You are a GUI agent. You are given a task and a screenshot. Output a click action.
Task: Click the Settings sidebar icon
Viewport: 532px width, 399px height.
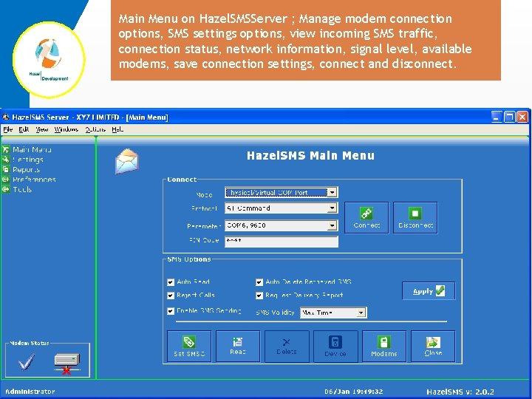pos(6,160)
